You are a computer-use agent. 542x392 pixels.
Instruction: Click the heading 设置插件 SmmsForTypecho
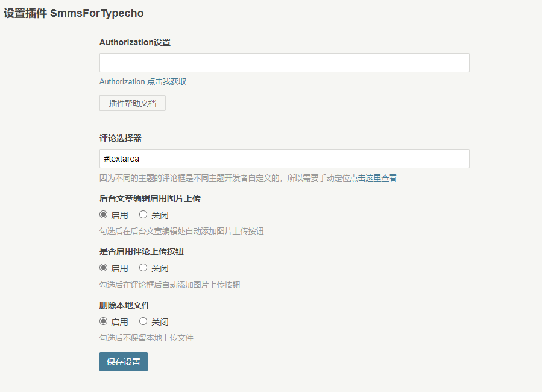coord(74,13)
